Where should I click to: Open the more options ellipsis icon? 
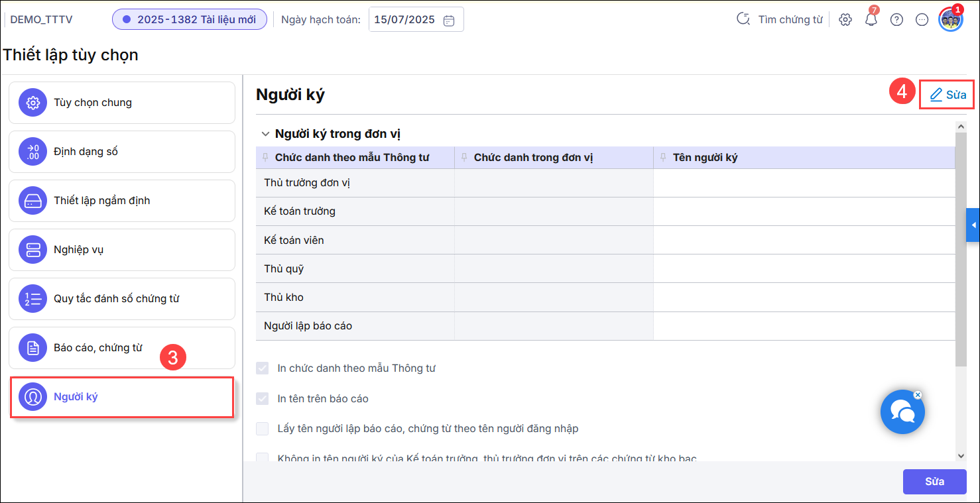tap(922, 20)
